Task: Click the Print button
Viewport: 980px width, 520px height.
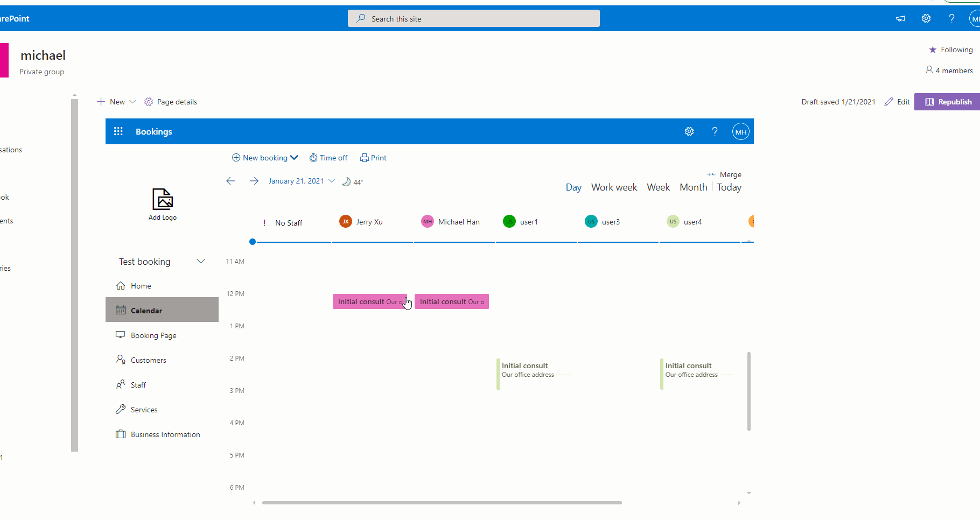Action: [x=373, y=158]
